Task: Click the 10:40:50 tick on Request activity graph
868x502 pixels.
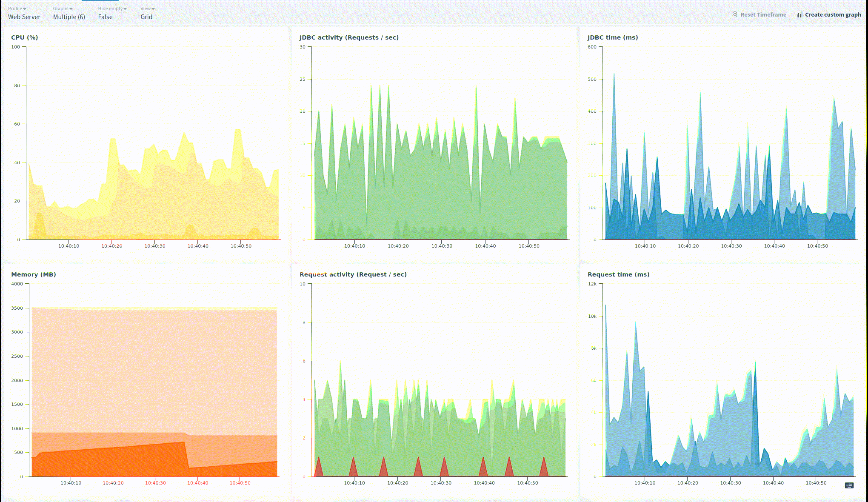Action: pyautogui.click(x=528, y=483)
